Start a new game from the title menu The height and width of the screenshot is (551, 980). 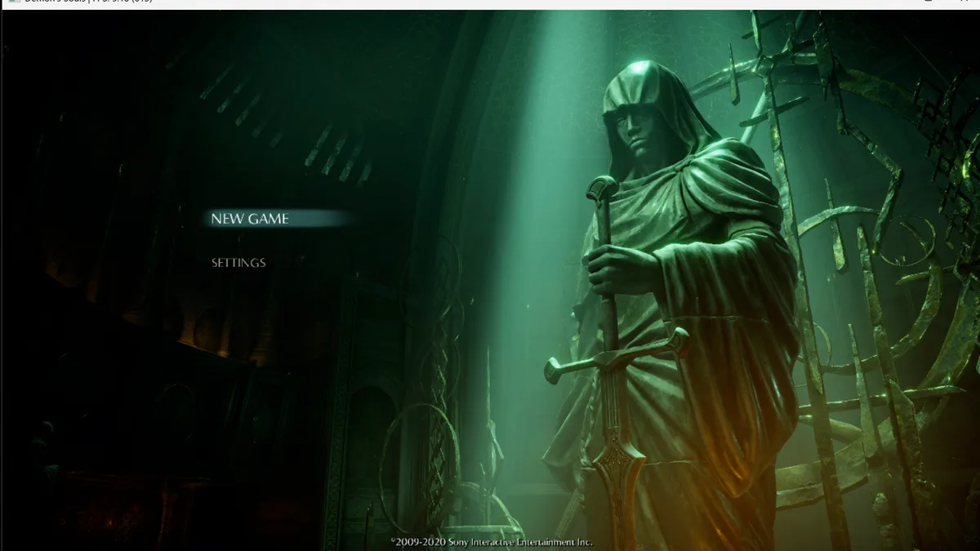pyautogui.click(x=250, y=219)
